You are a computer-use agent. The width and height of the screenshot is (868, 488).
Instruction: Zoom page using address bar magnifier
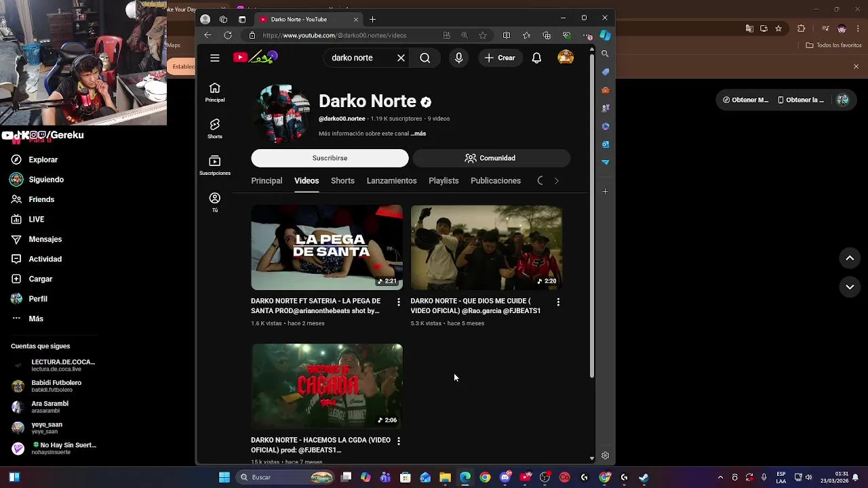click(x=465, y=35)
